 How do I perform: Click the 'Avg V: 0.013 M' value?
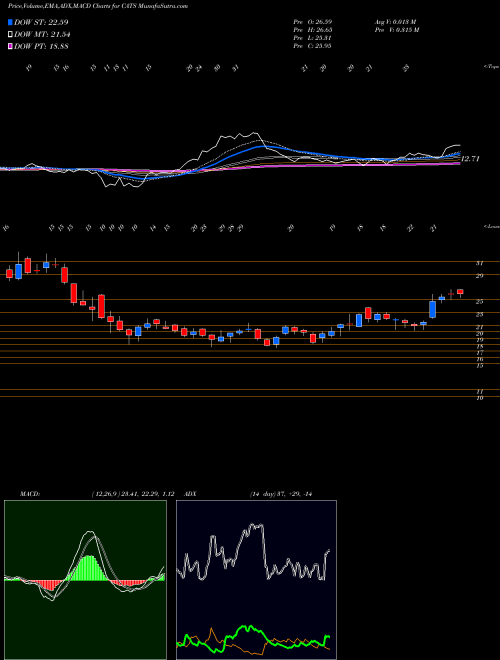pyautogui.click(x=394, y=22)
